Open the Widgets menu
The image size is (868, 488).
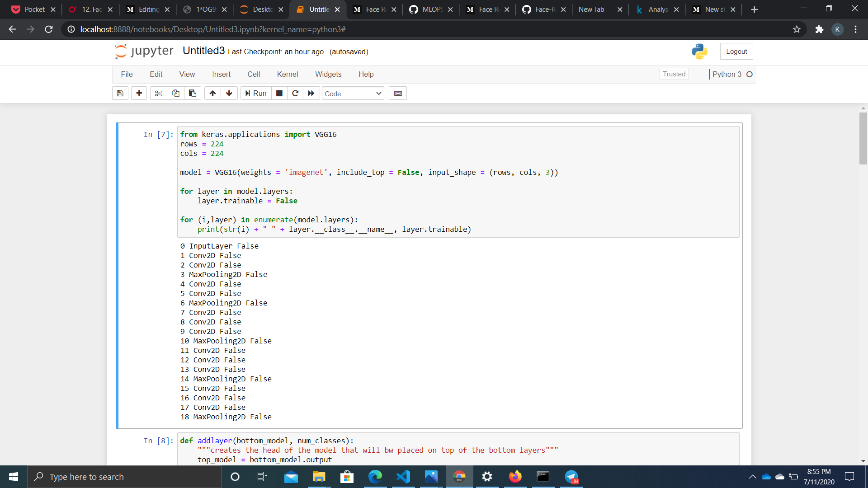pyautogui.click(x=328, y=74)
